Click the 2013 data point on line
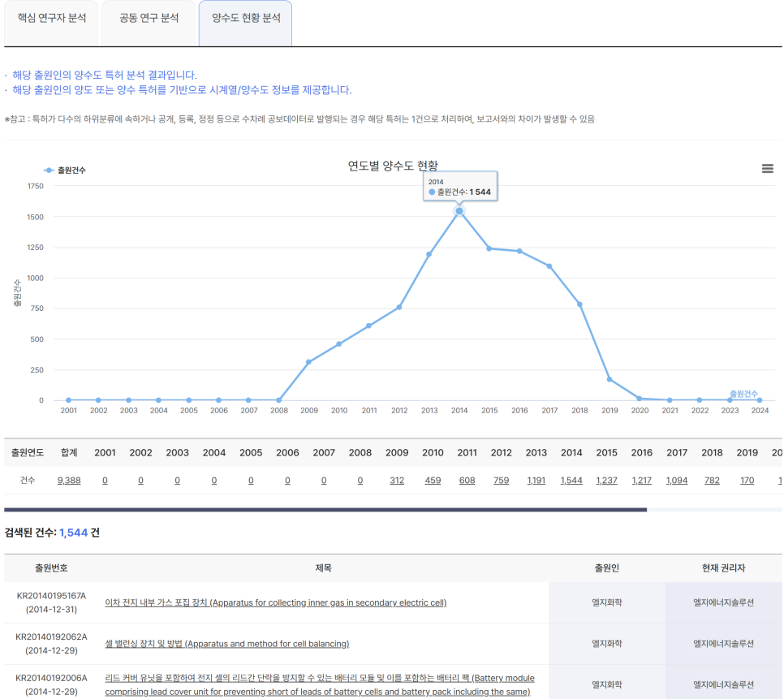Image resolution: width=784 pixels, height=699 pixels. [429, 254]
